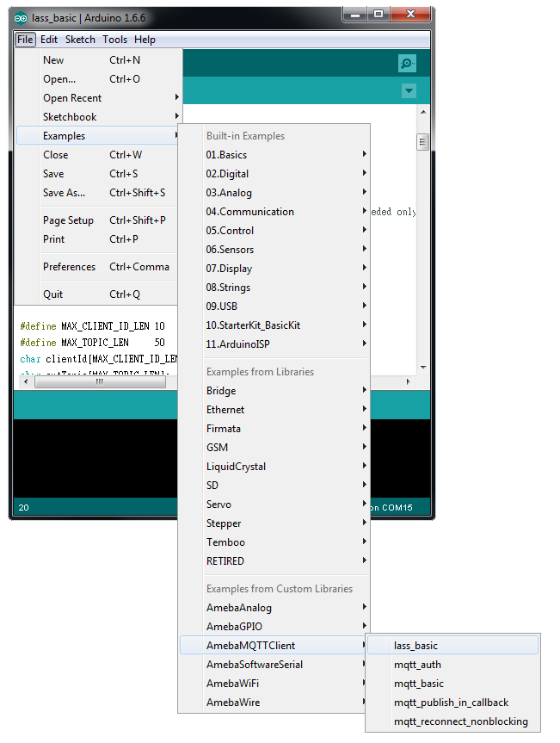Expand Bridge library examples

274,391
